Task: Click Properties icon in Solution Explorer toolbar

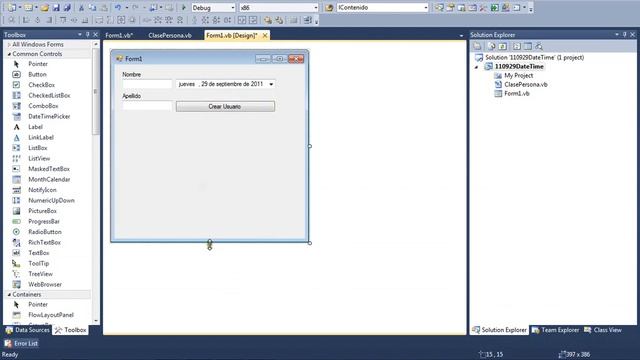Action: [477, 46]
